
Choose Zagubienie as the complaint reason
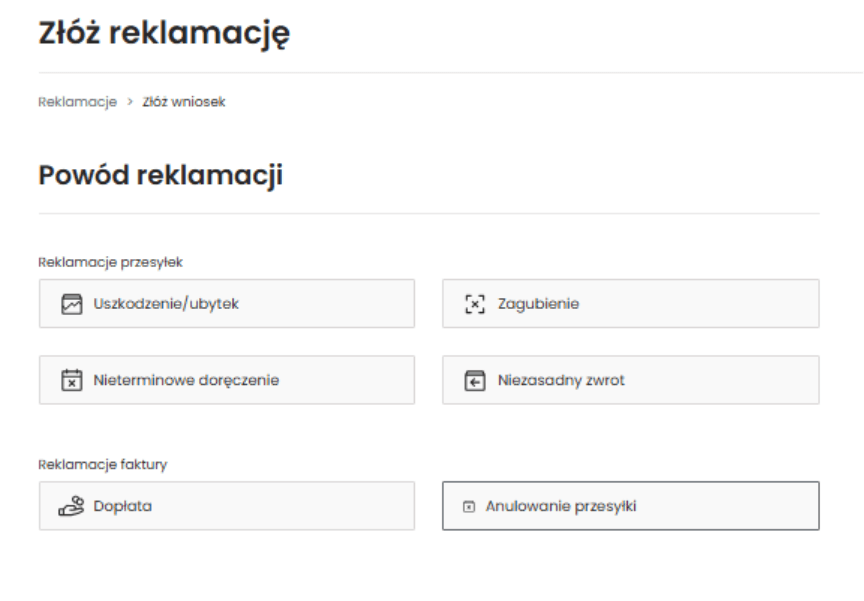(x=630, y=304)
